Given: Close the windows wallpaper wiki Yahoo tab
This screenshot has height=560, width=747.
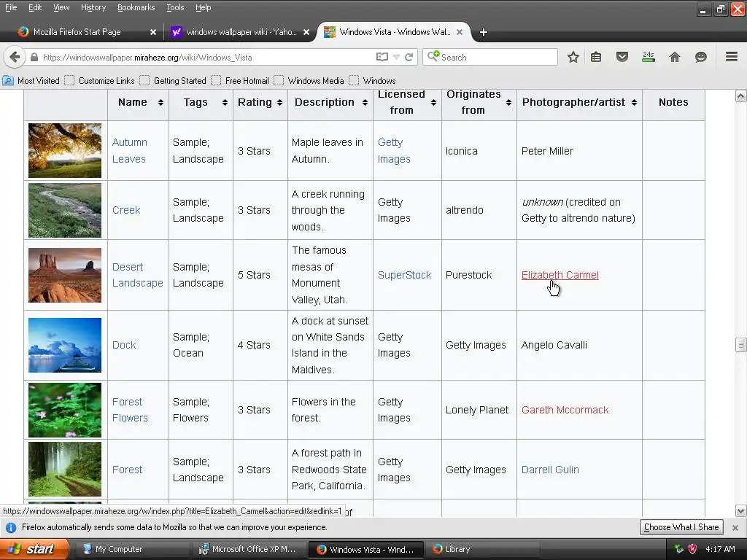Looking at the screenshot, I should (306, 32).
